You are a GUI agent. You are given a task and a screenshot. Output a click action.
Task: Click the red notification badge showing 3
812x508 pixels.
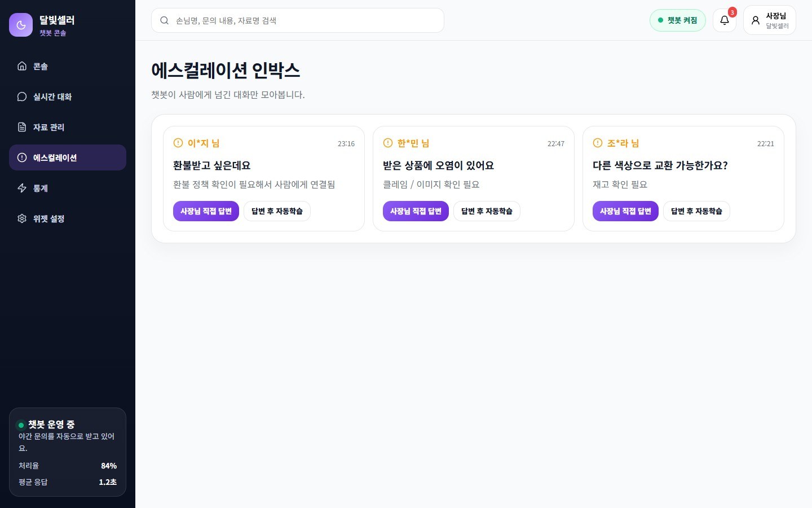point(732,12)
